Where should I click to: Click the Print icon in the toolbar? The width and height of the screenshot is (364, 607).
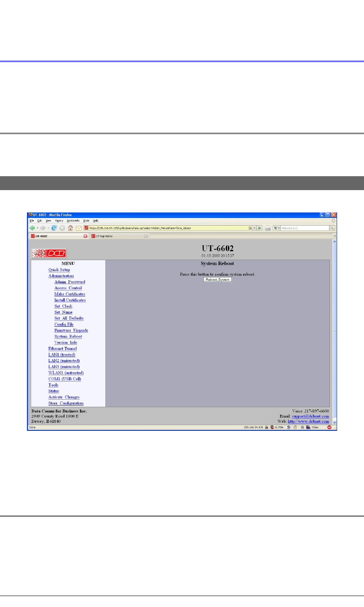pyautogui.click(x=268, y=228)
